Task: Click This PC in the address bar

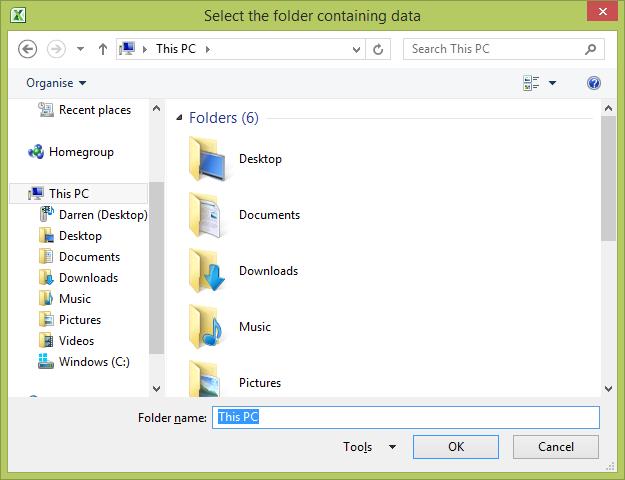Action: pyautogui.click(x=176, y=49)
